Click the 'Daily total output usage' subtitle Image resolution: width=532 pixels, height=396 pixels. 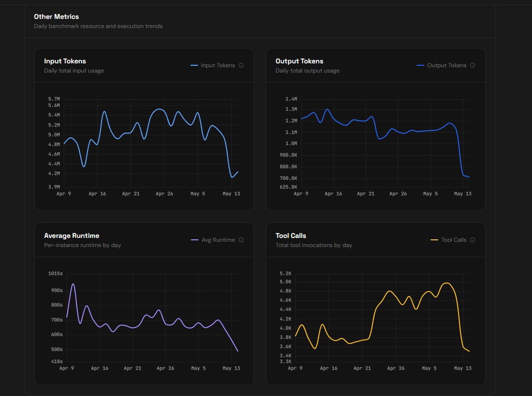coord(307,71)
